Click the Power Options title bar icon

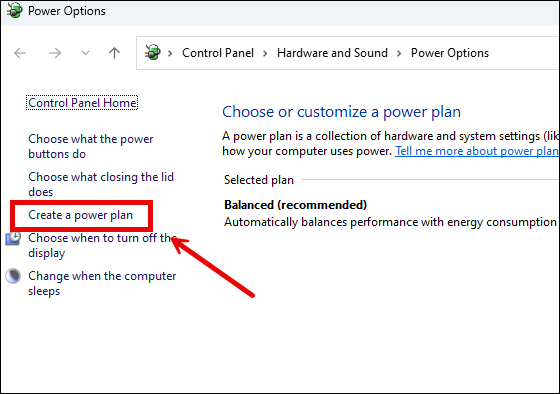point(15,10)
